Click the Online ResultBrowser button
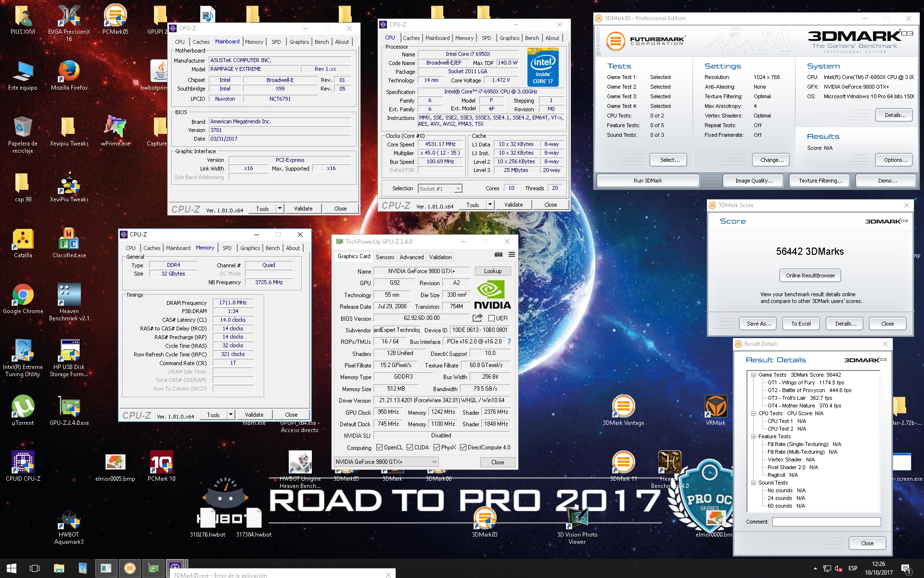Viewport: 924px width, 578px height. 810,276
